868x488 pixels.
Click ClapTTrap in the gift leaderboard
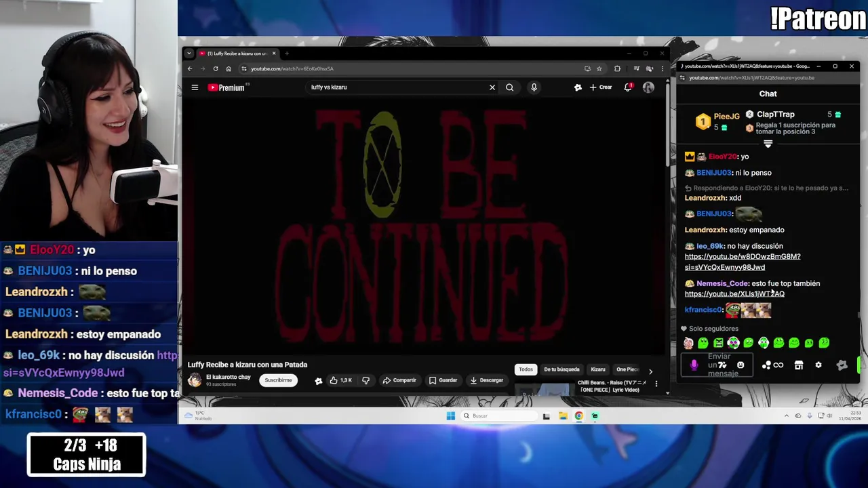point(775,115)
